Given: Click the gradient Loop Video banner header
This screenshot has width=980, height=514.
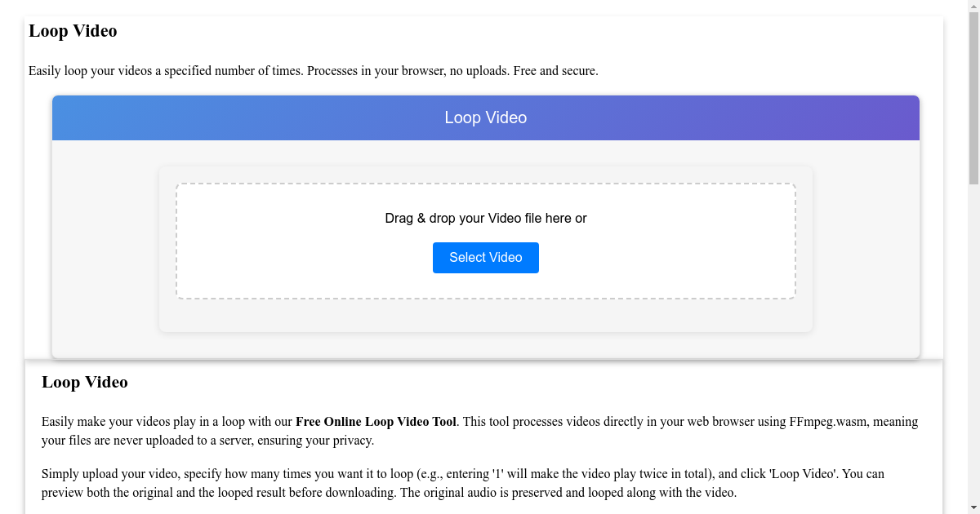Looking at the screenshot, I should pyautogui.click(x=485, y=117).
